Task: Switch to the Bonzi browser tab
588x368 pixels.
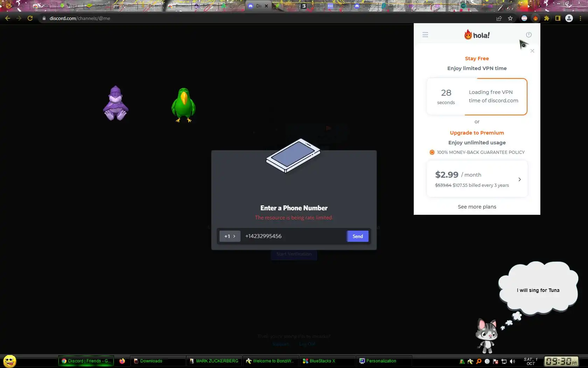Action: click(x=204, y=6)
